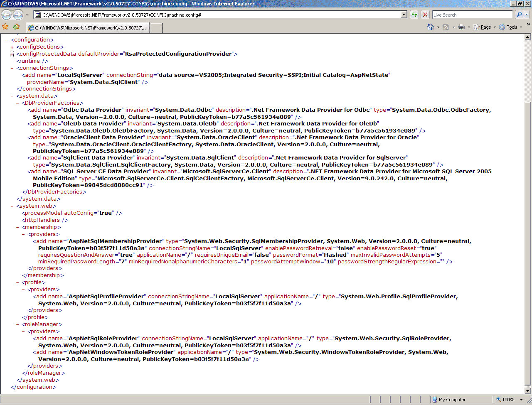Go back with the Back arrow button
The height and width of the screenshot is (405, 532).
(7, 15)
